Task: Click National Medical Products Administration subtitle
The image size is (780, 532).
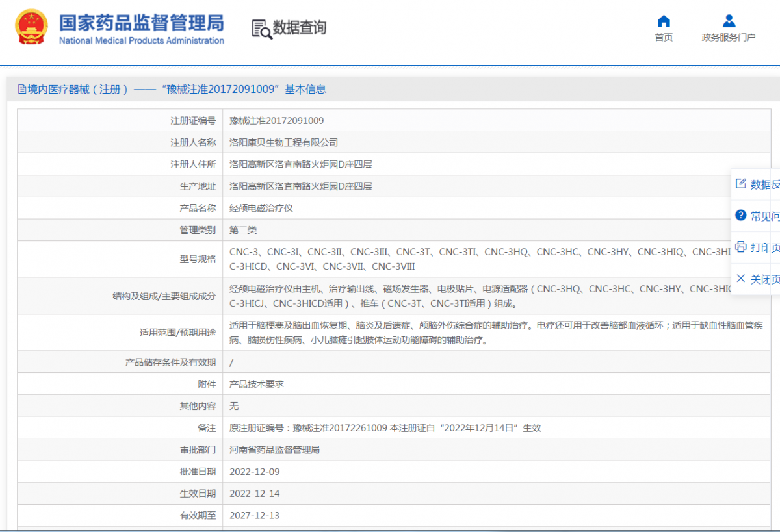Action: [x=142, y=40]
